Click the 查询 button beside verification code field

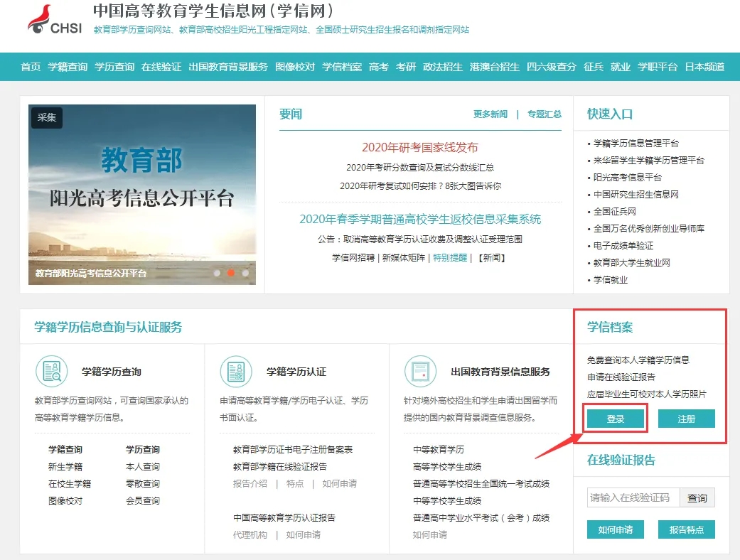point(697,497)
